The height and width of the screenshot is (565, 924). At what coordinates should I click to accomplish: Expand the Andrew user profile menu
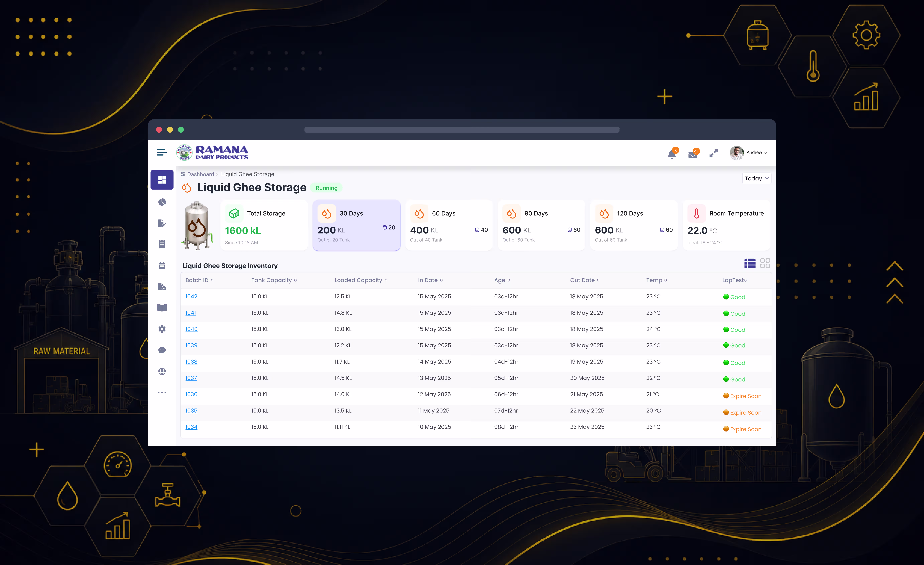pos(748,153)
